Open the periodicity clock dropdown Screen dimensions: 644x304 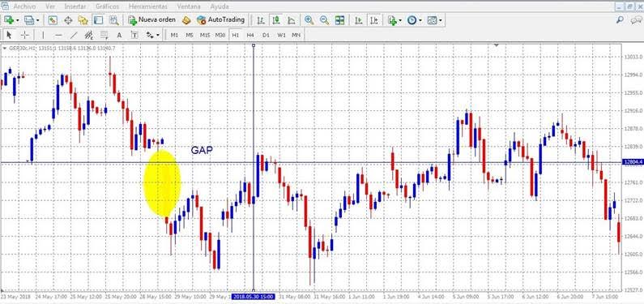(x=415, y=19)
